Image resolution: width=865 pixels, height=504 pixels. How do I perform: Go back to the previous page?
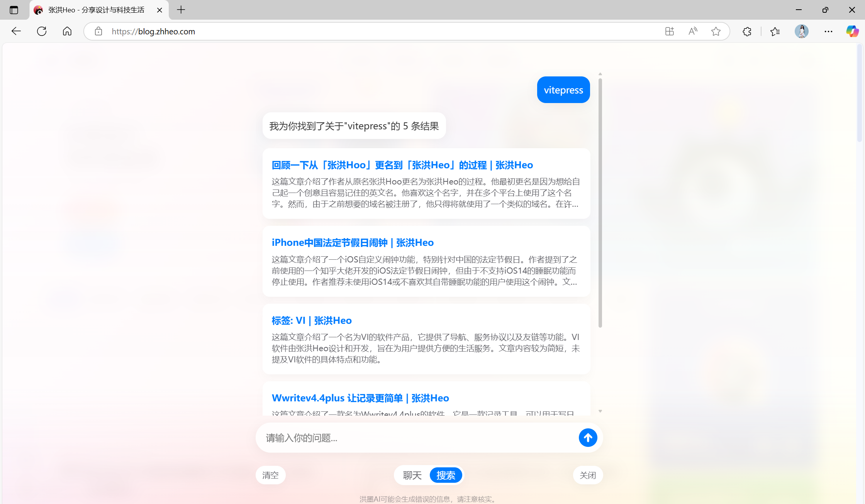[16, 31]
